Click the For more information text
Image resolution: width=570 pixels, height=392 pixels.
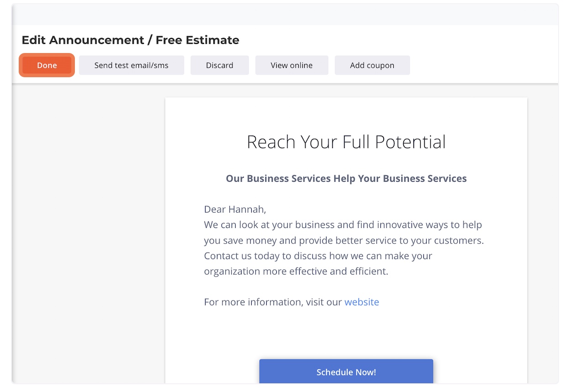pos(273,302)
